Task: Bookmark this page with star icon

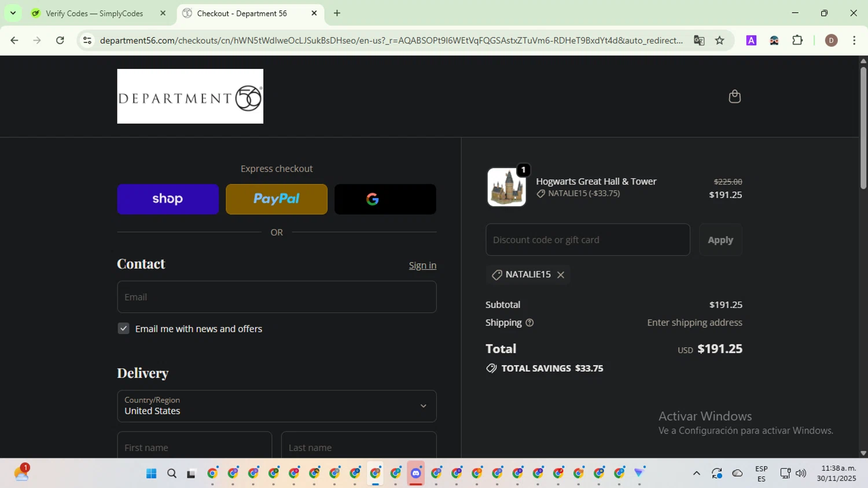Action: coord(720,41)
